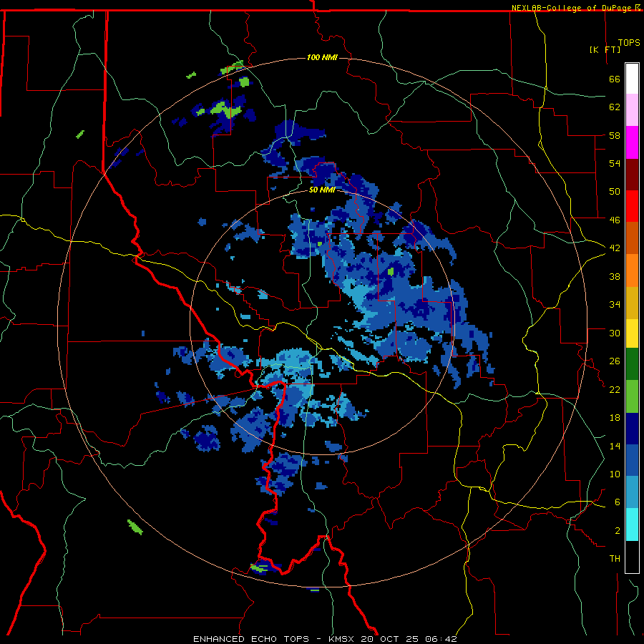
Task: Click the 38 legend value
Action: [x=615, y=276]
